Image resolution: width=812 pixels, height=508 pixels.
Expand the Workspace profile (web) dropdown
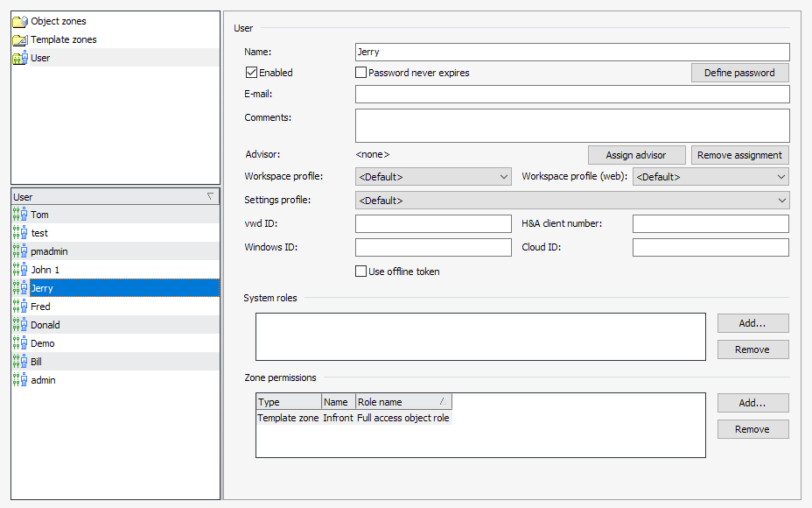tap(710, 177)
